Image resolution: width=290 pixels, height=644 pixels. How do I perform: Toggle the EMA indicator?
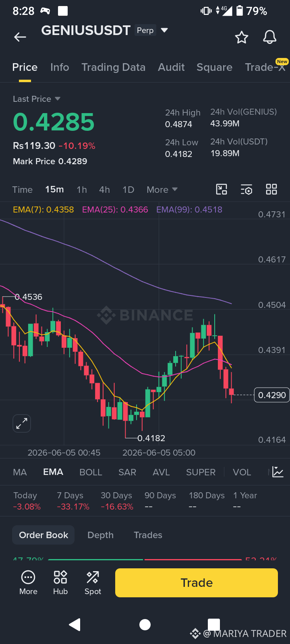pyautogui.click(x=53, y=472)
